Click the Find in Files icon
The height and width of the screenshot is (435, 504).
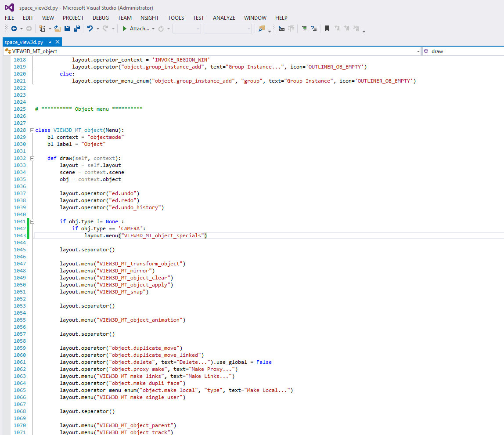tap(262, 29)
